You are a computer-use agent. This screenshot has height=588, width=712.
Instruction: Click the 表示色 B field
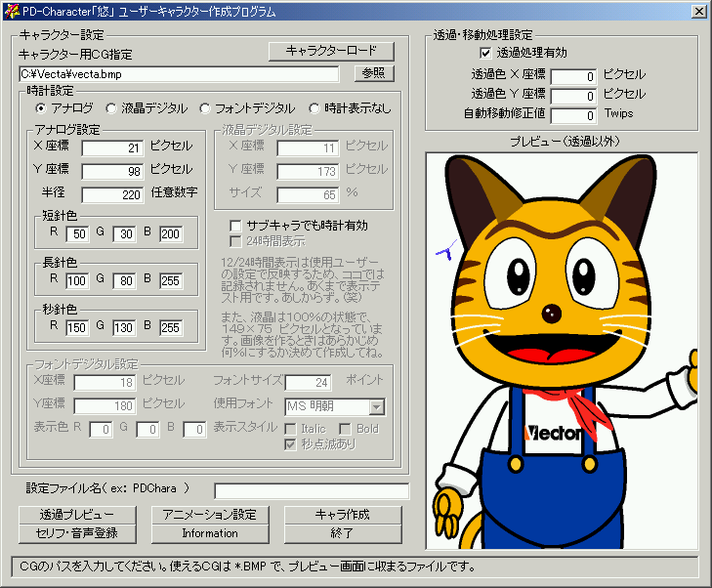(x=194, y=430)
